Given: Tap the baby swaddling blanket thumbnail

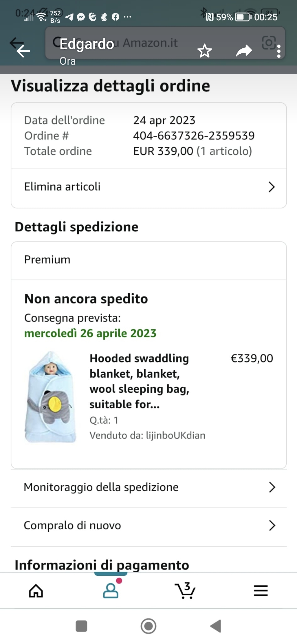Looking at the screenshot, I should click(50, 397).
